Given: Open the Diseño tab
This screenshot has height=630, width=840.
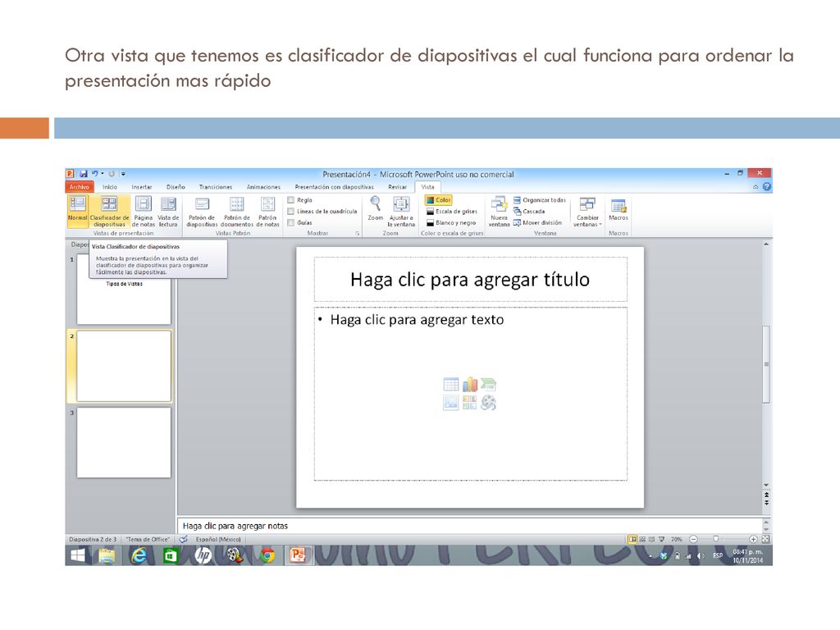Looking at the screenshot, I should click(176, 187).
